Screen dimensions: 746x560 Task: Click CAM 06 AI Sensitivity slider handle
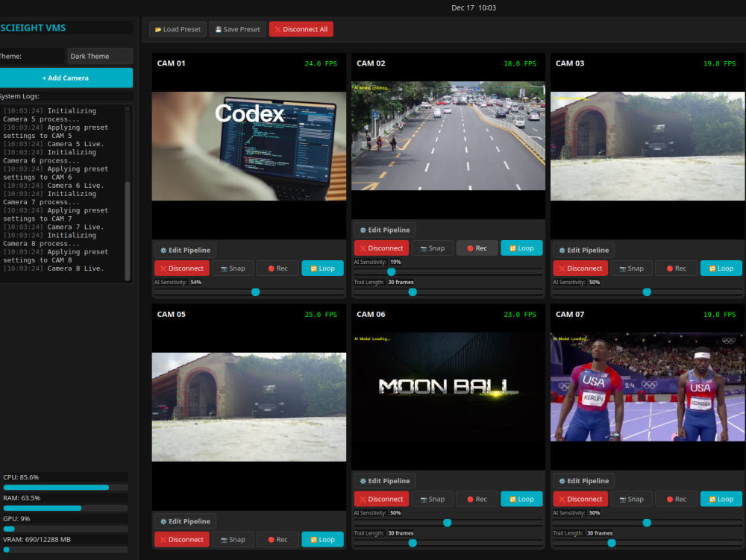pyautogui.click(x=447, y=523)
